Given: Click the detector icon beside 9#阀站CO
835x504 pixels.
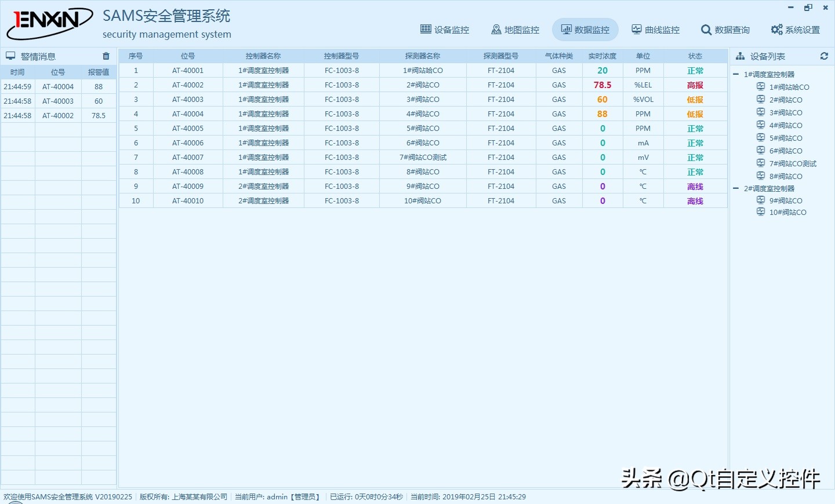Looking at the screenshot, I should coord(760,200).
